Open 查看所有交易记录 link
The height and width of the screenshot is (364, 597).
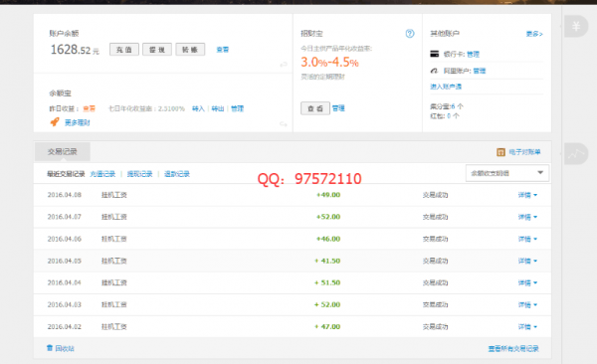513,349
